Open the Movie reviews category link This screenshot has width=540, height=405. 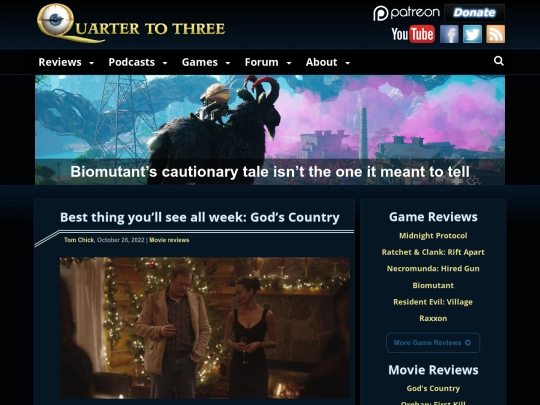169,240
